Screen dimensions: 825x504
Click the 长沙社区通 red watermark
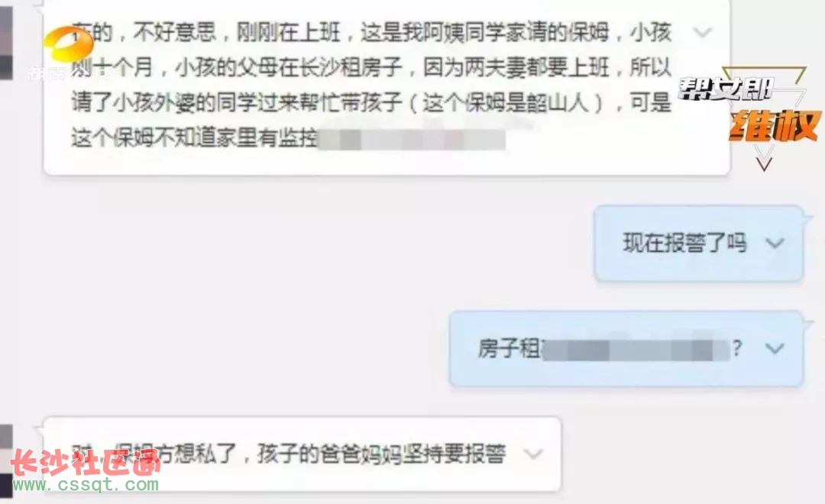pyautogui.click(x=86, y=463)
